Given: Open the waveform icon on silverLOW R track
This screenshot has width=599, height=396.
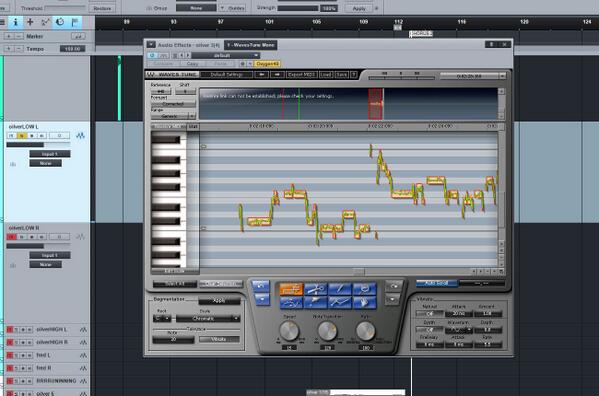Looking at the screenshot, I should coord(80,237).
